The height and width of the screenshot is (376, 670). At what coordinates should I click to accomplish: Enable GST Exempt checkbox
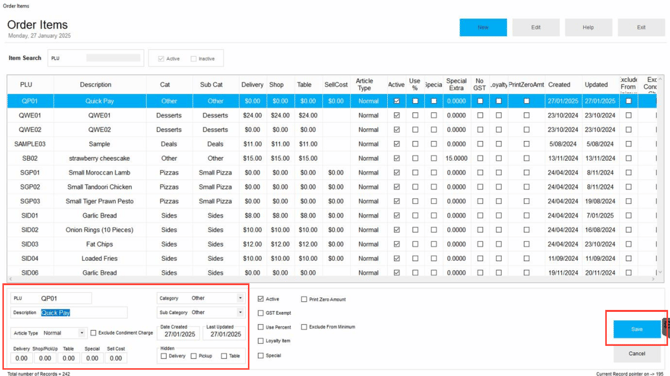pos(261,313)
